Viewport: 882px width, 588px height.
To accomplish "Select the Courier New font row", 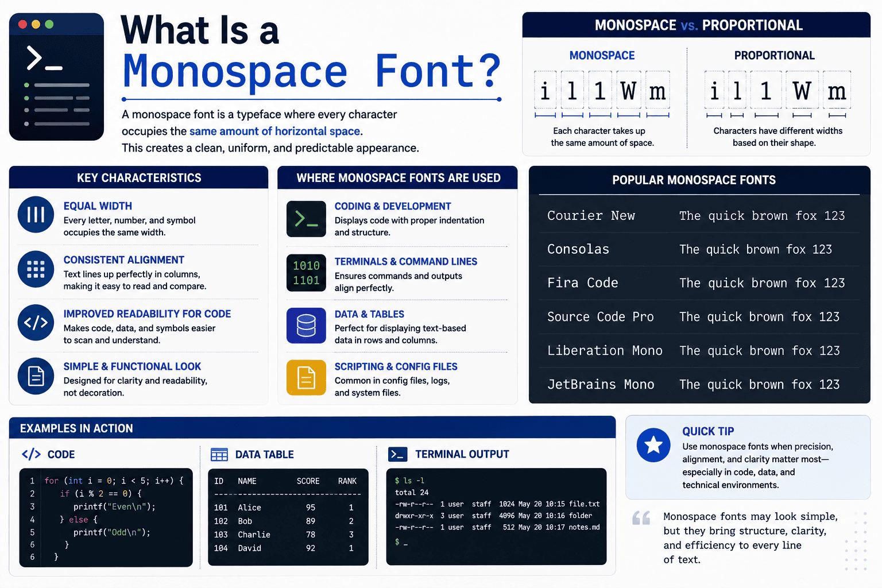I will click(x=699, y=216).
